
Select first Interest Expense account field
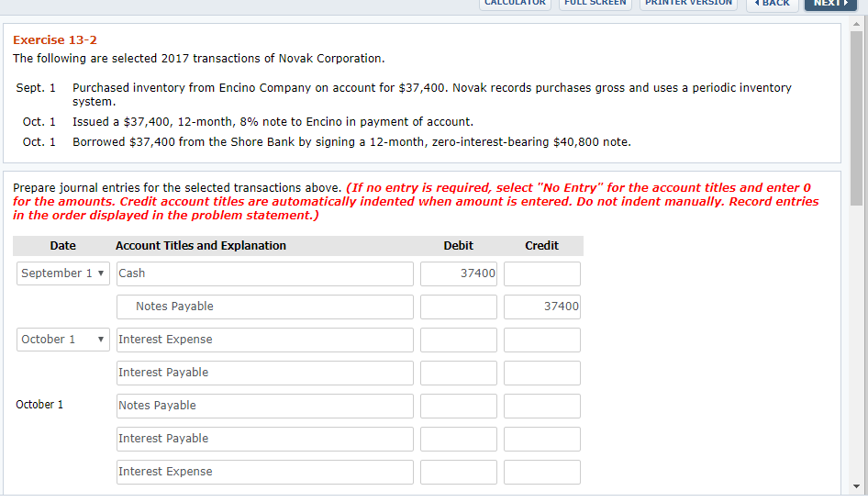(x=264, y=340)
